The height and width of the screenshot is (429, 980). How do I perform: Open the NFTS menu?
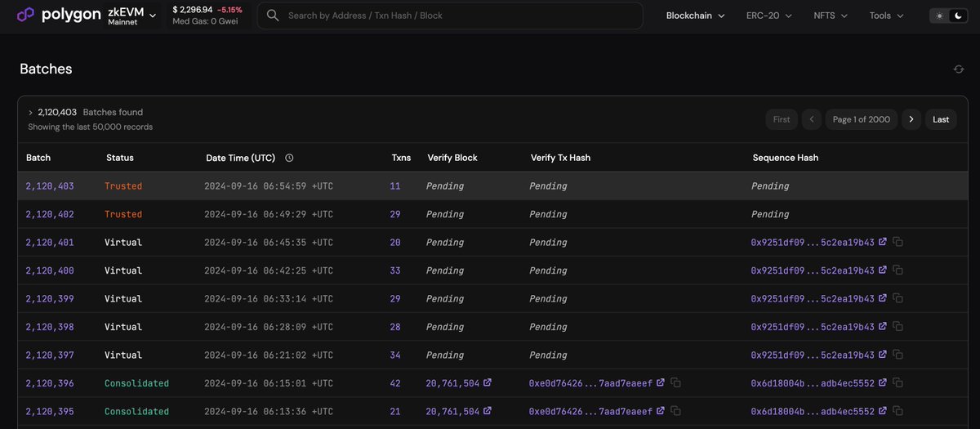click(831, 16)
